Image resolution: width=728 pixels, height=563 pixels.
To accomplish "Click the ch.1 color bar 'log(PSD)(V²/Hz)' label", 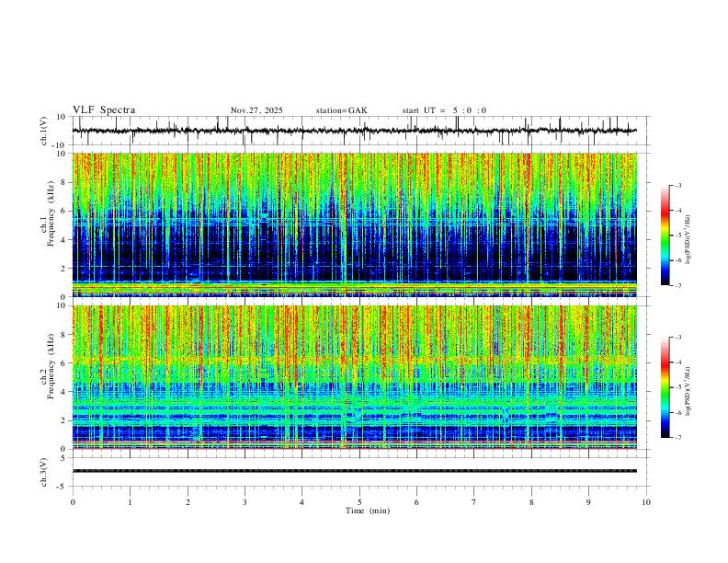I will [x=688, y=240].
